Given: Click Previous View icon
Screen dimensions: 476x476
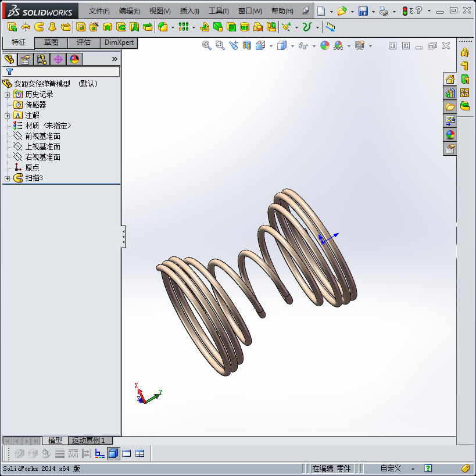Looking at the screenshot, I should coord(234,45).
